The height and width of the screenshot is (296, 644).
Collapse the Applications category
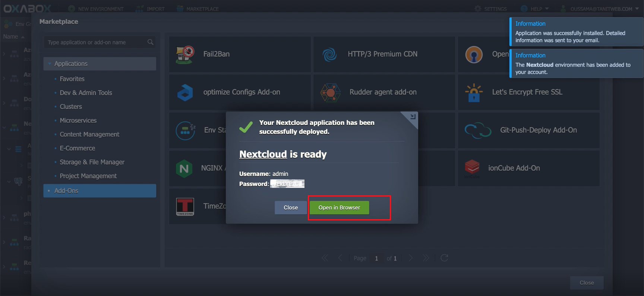[50, 64]
